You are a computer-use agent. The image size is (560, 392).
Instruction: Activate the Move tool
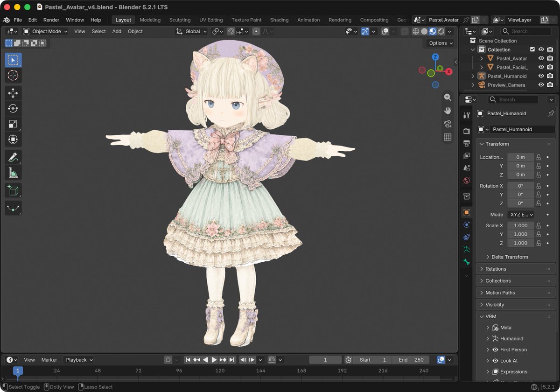pyautogui.click(x=13, y=93)
